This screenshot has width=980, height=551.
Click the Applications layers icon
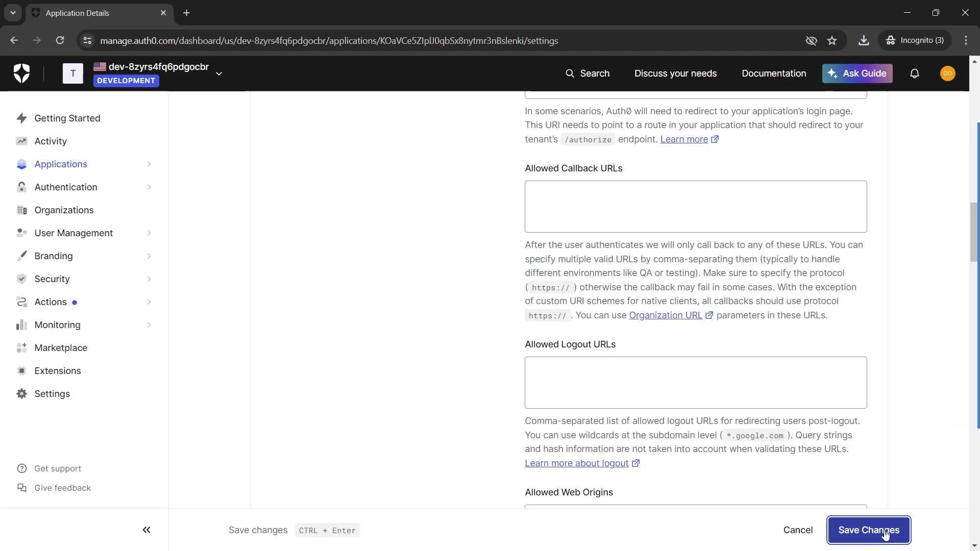click(21, 164)
